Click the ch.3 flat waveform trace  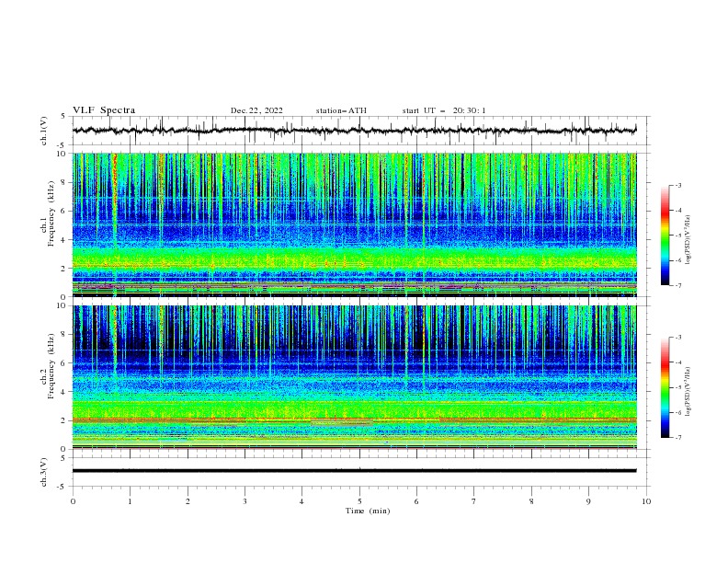(x=354, y=471)
